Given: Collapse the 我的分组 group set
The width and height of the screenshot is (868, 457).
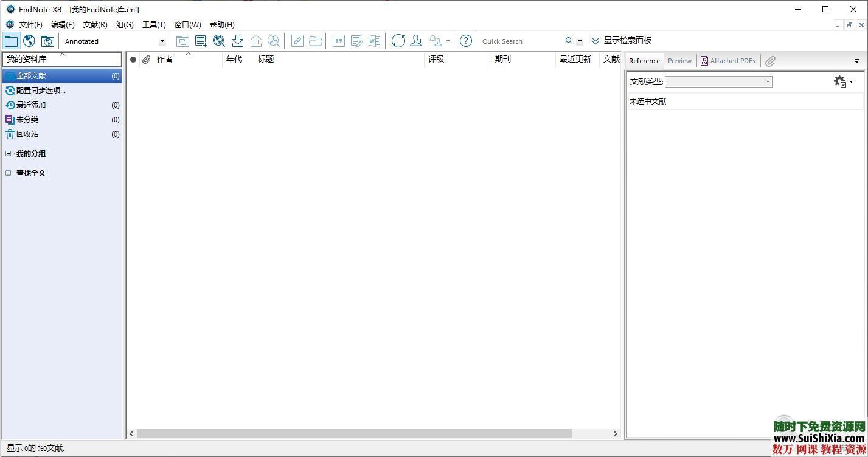Looking at the screenshot, I should point(9,154).
